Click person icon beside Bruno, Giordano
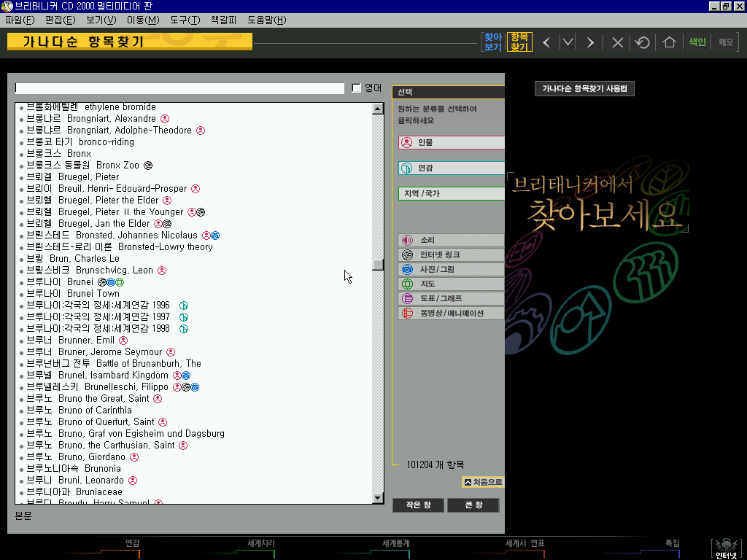The height and width of the screenshot is (560, 747). 134,457
